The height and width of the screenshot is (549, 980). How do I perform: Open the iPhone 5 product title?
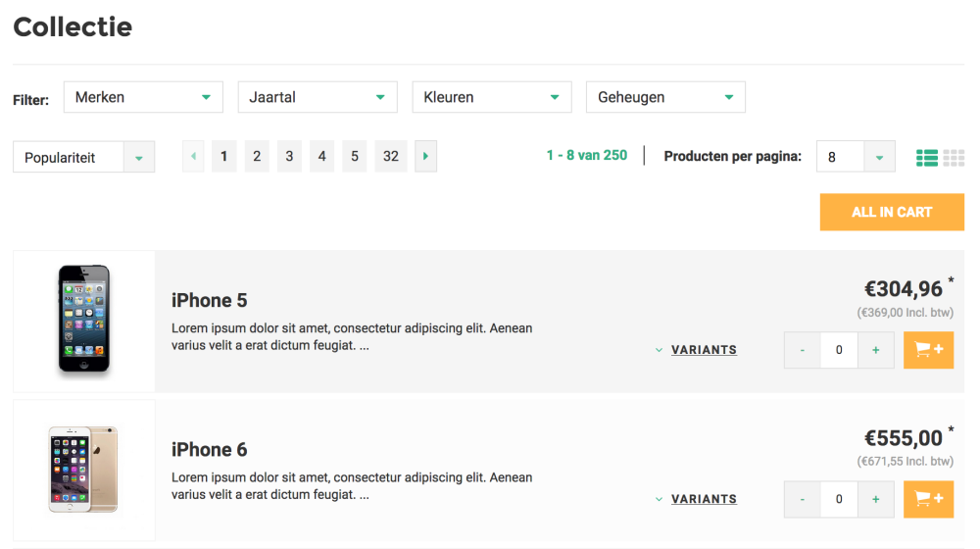click(210, 301)
